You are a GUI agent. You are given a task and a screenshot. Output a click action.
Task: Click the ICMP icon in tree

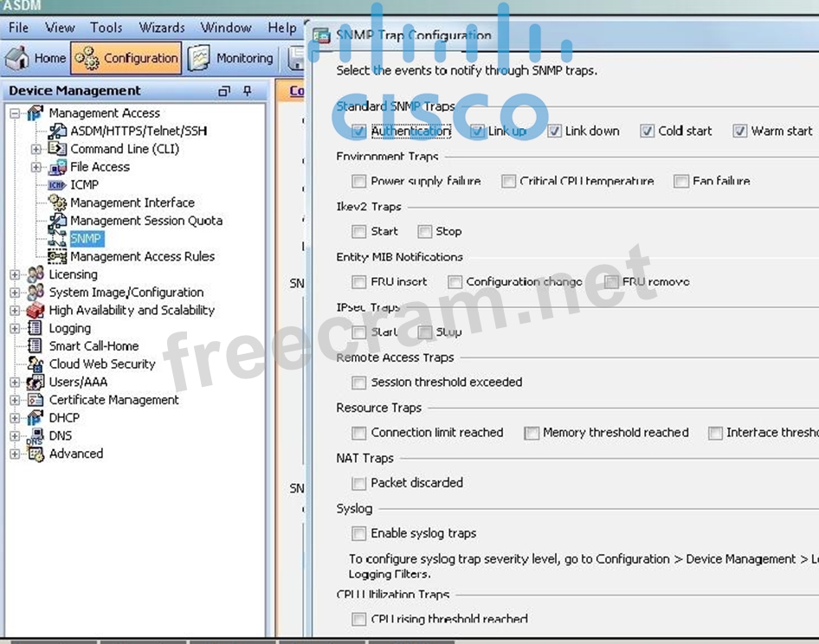pyautogui.click(x=57, y=185)
